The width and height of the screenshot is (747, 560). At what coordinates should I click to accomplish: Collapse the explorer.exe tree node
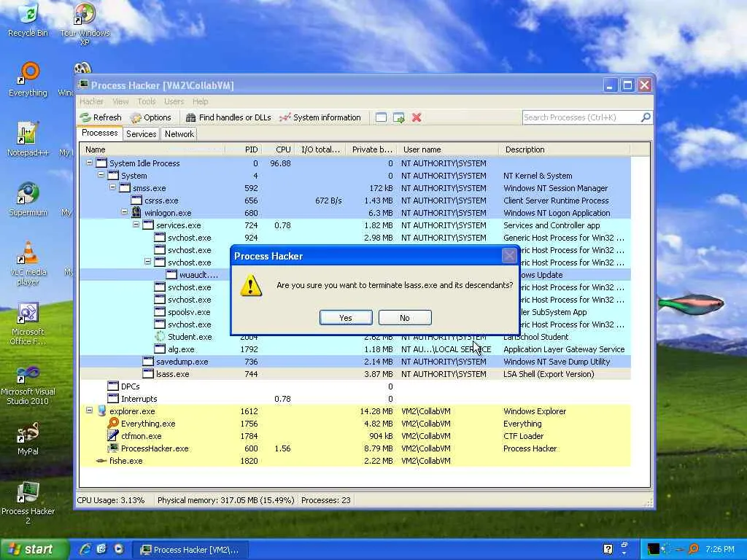click(x=89, y=411)
